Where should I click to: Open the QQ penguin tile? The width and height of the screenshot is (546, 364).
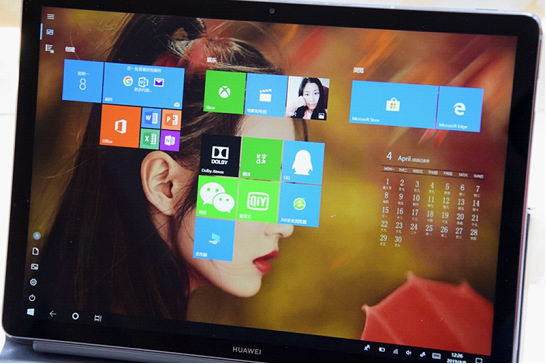click(x=302, y=162)
